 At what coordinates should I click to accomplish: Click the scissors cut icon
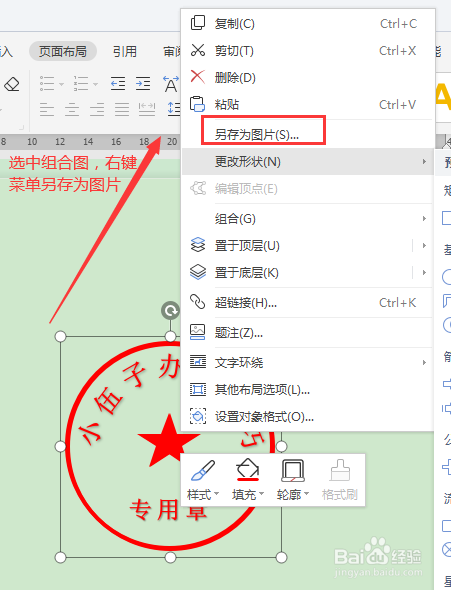pos(198,50)
